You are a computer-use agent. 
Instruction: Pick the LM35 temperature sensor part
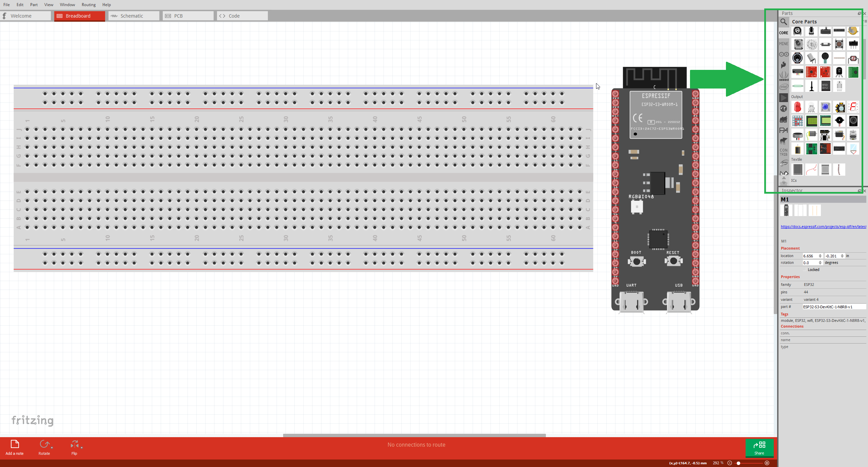click(x=839, y=72)
